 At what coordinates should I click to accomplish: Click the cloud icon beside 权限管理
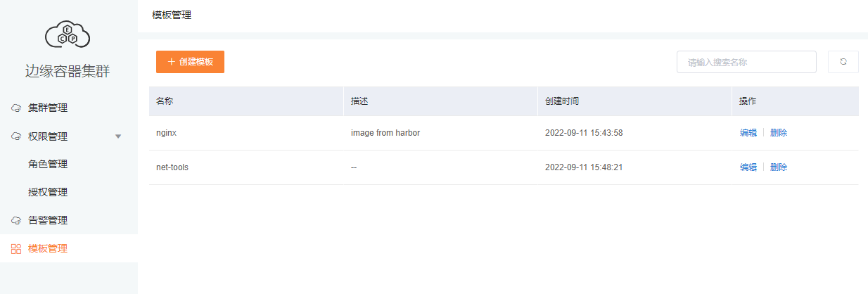click(16, 136)
